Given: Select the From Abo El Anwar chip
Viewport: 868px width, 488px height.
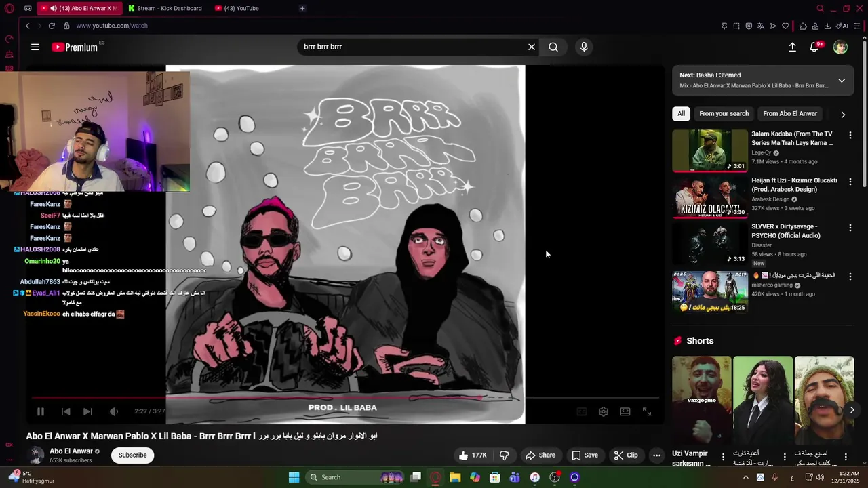Looking at the screenshot, I should click(x=790, y=114).
